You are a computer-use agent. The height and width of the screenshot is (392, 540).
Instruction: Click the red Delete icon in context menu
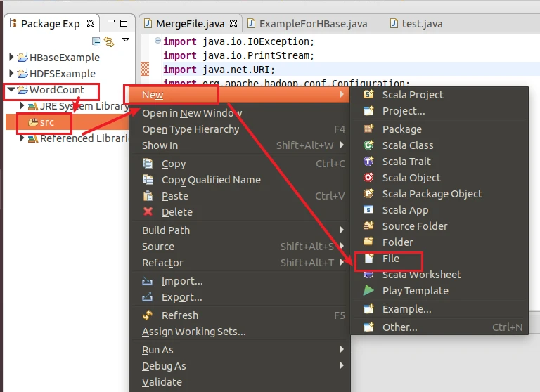click(148, 212)
